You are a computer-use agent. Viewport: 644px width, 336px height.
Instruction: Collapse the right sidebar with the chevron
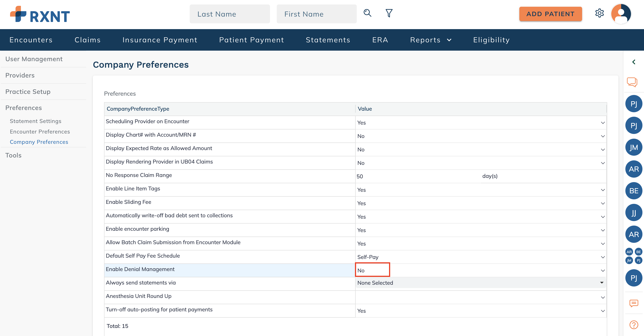[634, 62]
